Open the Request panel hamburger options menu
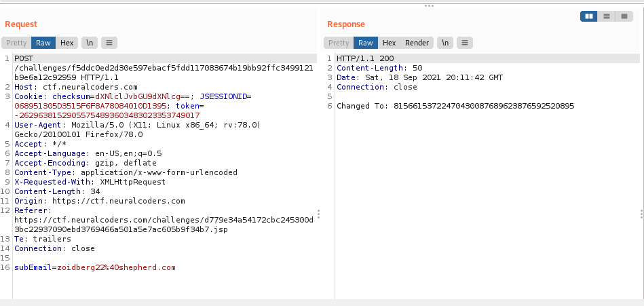Screen dimensions: 644x306 (x=109, y=43)
